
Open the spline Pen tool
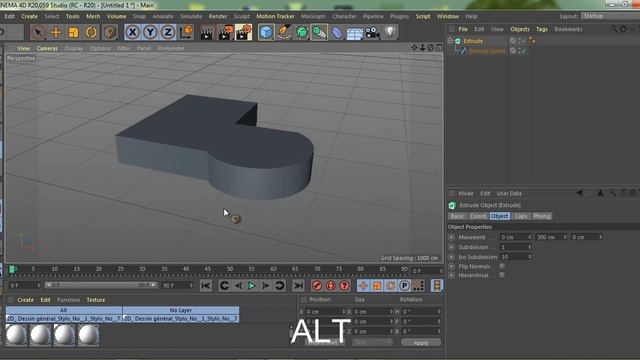tap(284, 32)
